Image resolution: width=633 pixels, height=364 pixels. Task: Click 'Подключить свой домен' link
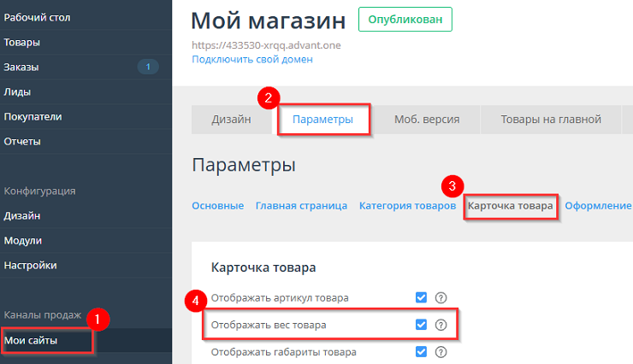pos(252,60)
